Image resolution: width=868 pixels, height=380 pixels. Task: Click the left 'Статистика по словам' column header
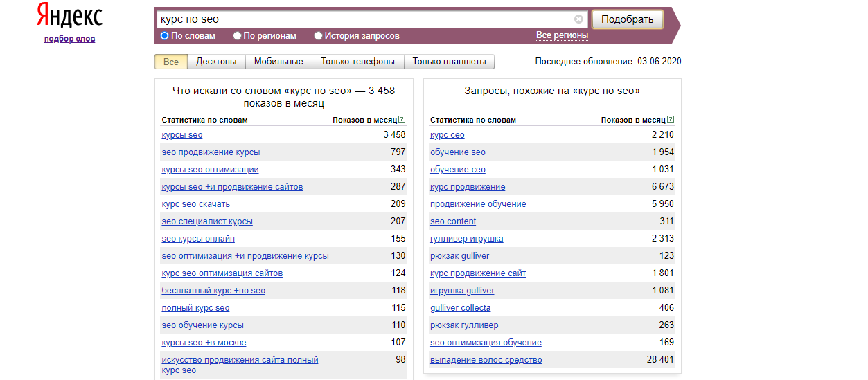coord(204,120)
